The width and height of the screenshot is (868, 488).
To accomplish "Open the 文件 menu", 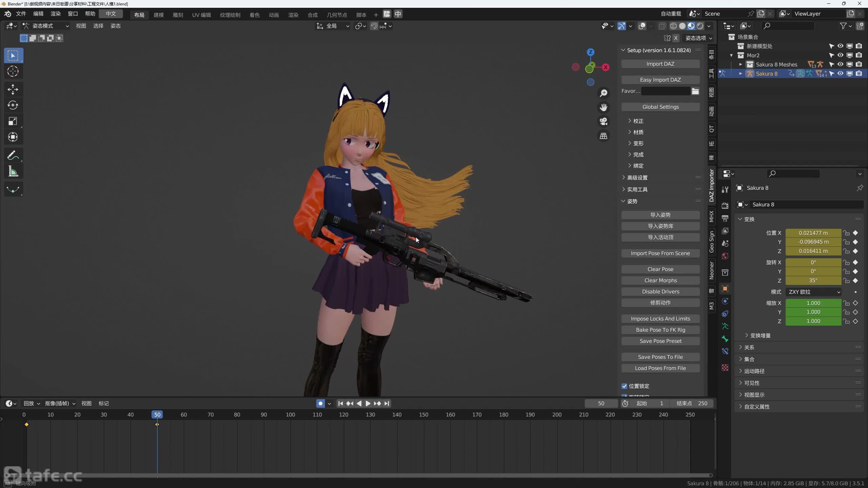I will [21, 14].
